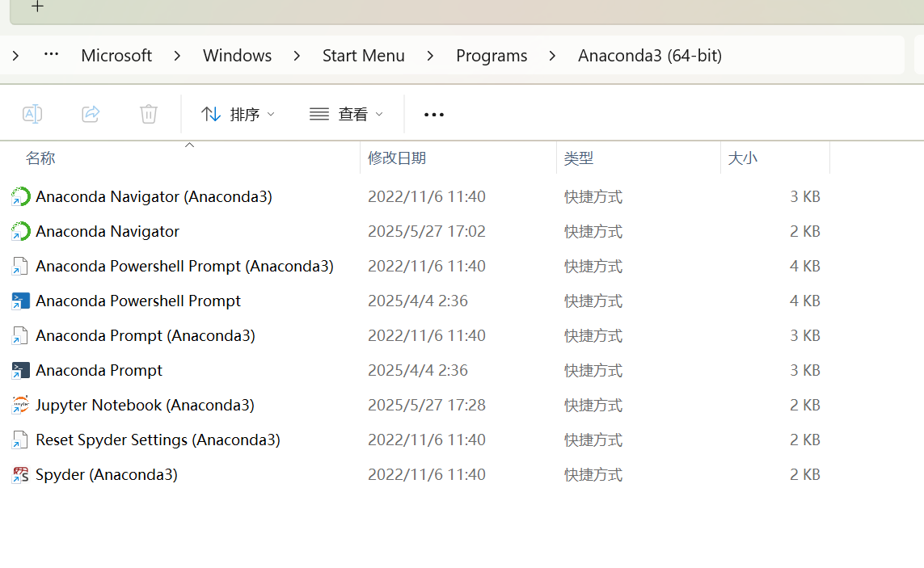Click Reset Spyder Settings file icon
Viewport: 924px width, 568px height.
click(20, 440)
